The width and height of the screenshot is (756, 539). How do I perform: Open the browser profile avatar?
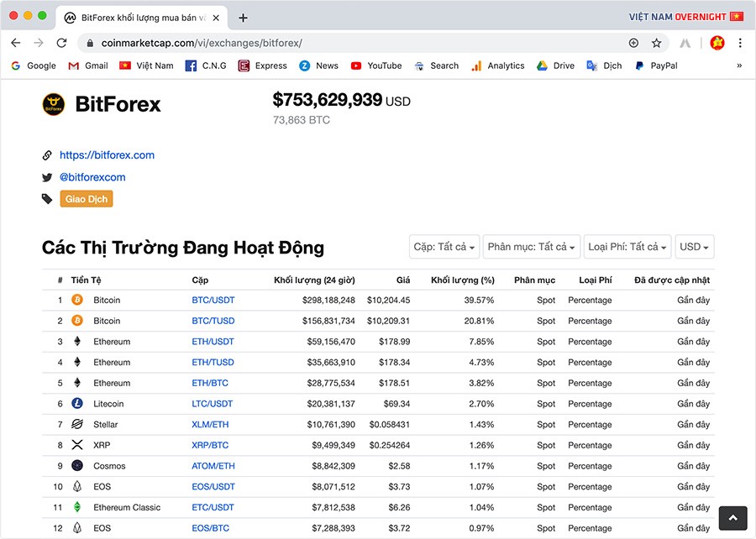(717, 43)
